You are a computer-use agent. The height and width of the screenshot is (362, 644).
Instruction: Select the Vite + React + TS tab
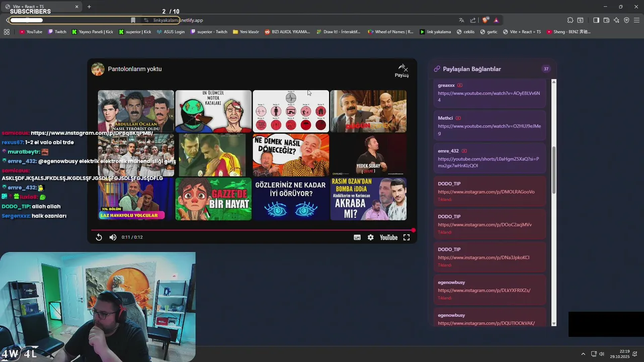coord(42,7)
